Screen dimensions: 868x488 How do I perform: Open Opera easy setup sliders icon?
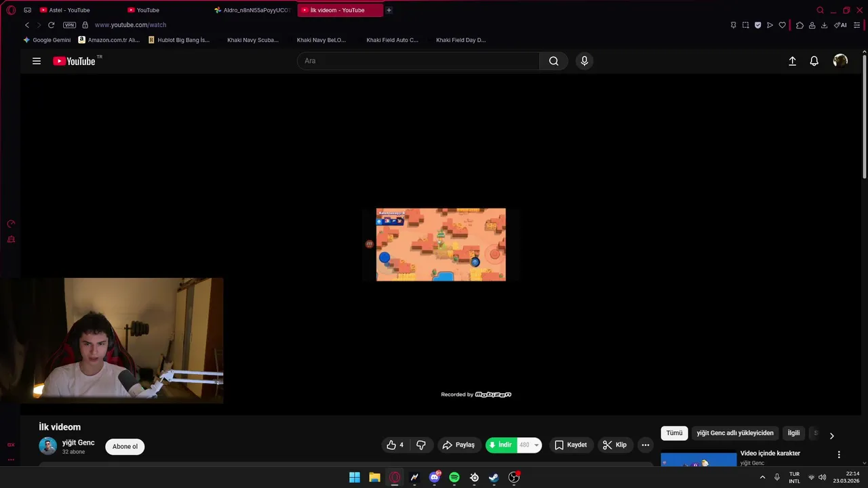point(856,25)
